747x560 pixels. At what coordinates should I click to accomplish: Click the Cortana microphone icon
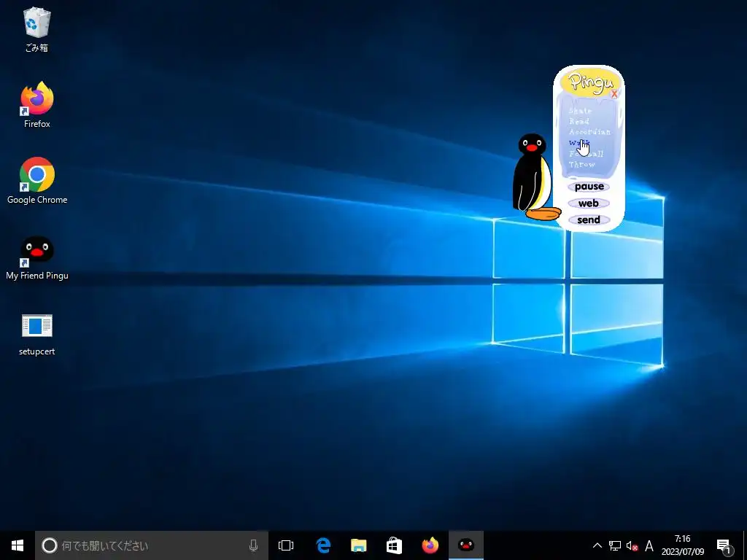253,545
